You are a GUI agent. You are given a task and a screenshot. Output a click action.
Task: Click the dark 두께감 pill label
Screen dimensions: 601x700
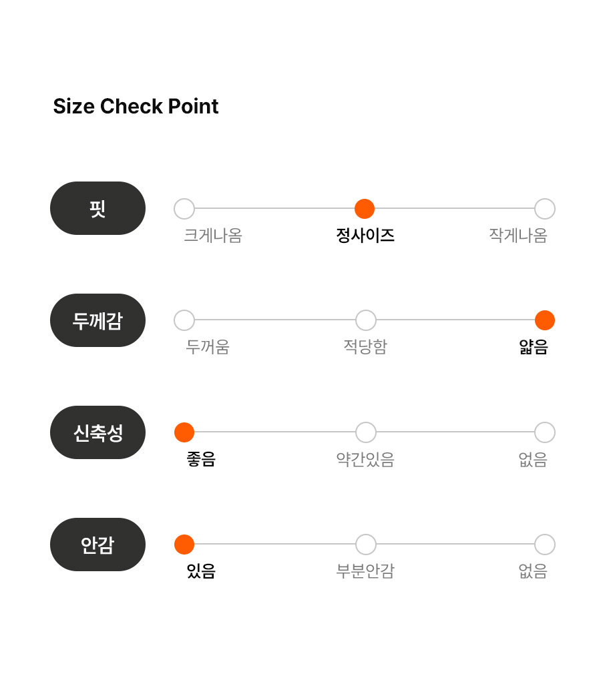tap(98, 320)
